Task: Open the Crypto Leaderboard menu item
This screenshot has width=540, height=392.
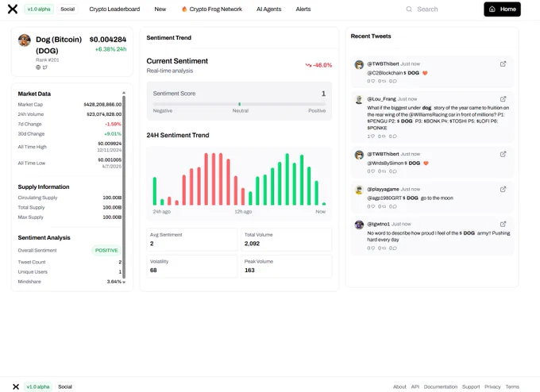Action: [x=114, y=10]
